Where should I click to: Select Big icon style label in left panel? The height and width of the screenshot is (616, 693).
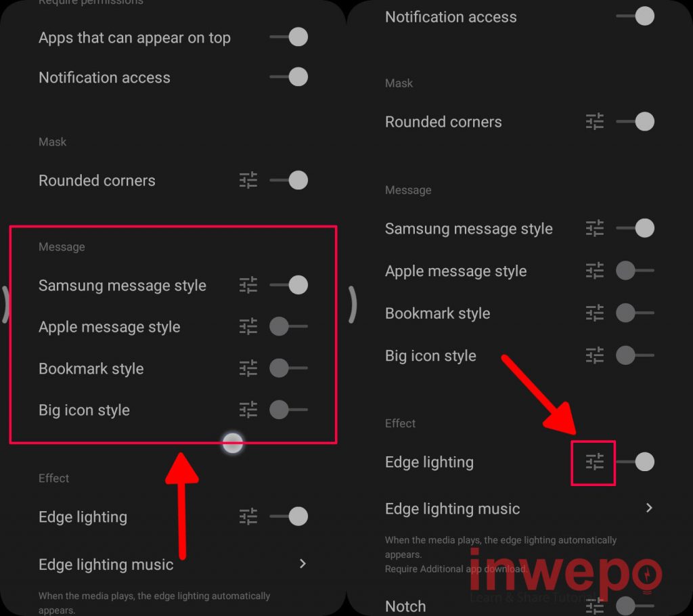pyautogui.click(x=84, y=410)
